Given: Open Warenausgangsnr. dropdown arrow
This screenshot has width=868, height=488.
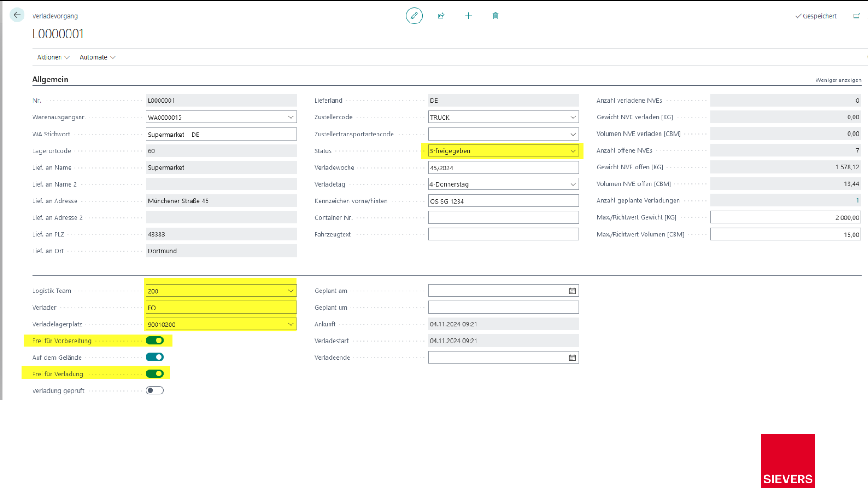Looking at the screenshot, I should 291,117.
